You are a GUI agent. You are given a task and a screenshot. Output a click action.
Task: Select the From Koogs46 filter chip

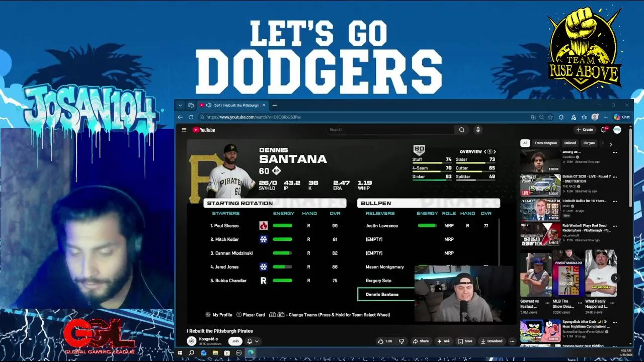(x=546, y=143)
